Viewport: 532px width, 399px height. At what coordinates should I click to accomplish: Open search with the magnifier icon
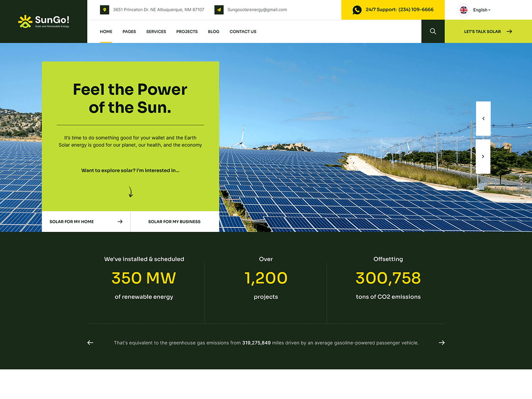point(433,31)
